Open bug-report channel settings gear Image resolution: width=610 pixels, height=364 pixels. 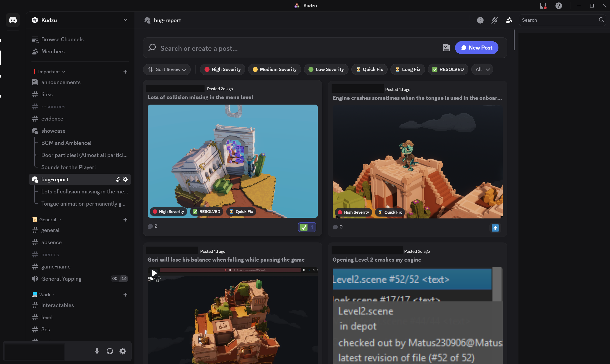pyautogui.click(x=125, y=180)
